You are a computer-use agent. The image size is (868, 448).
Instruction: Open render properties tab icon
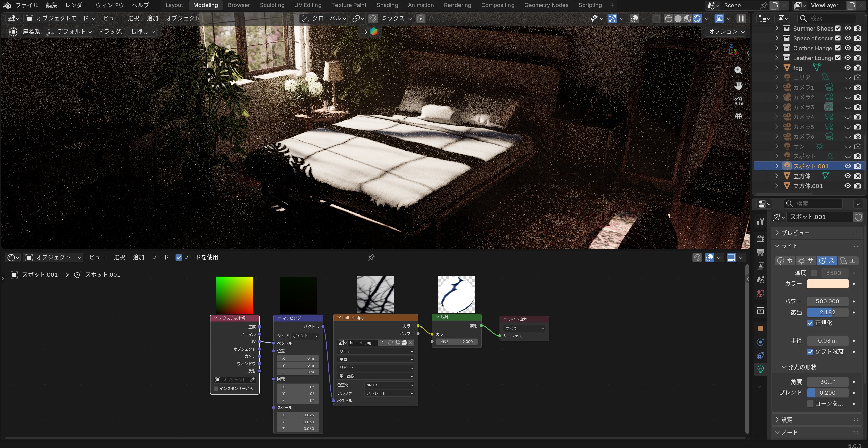[x=760, y=238]
